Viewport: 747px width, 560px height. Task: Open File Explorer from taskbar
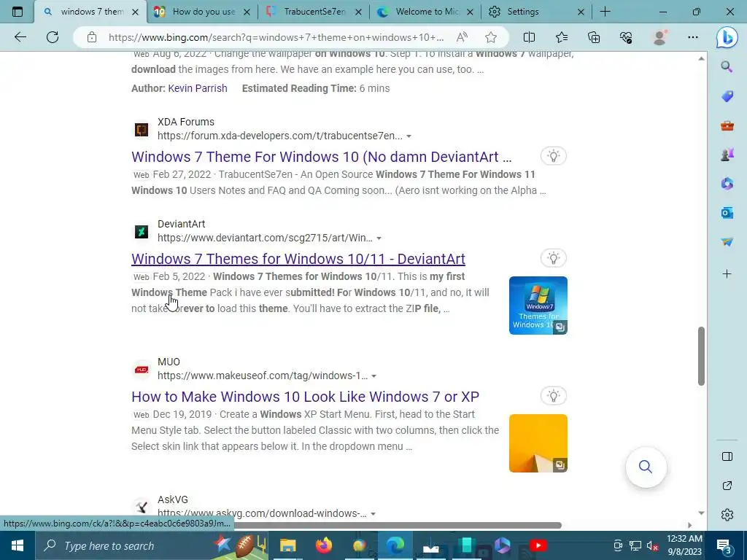tap(287, 545)
